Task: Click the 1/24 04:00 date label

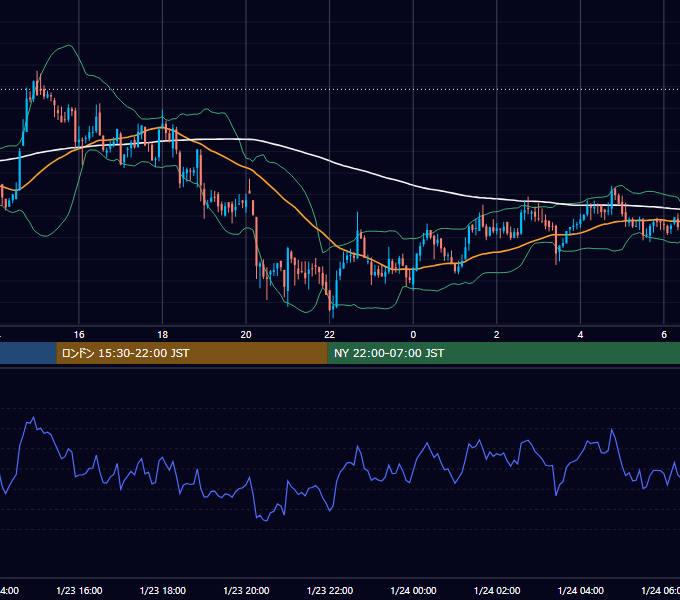Action: tap(581, 590)
